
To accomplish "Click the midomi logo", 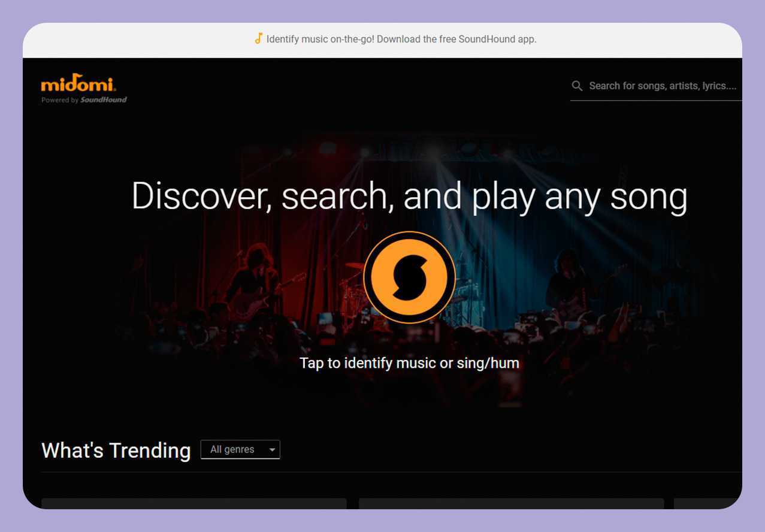I will (78, 83).
